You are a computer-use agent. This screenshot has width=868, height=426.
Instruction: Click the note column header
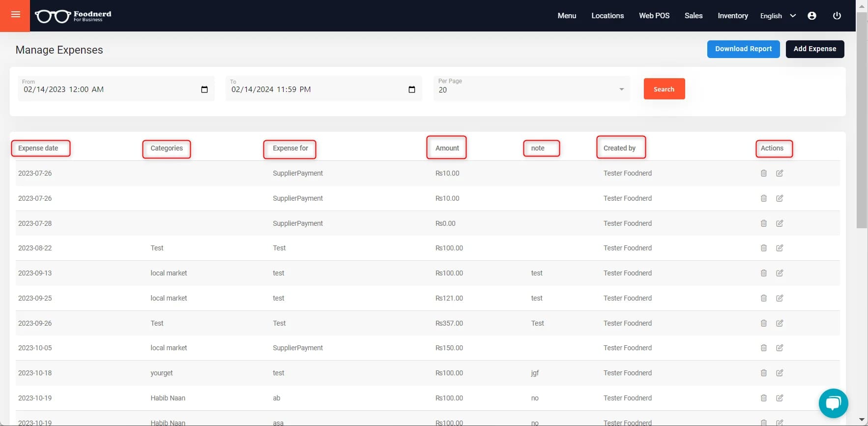click(538, 148)
